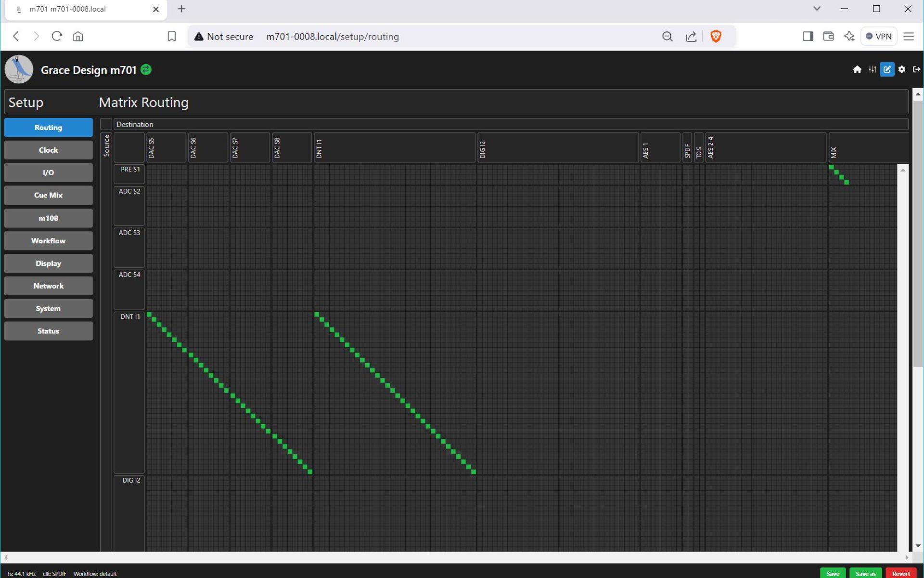
Task: Open the home icon in the header
Action: tap(857, 69)
